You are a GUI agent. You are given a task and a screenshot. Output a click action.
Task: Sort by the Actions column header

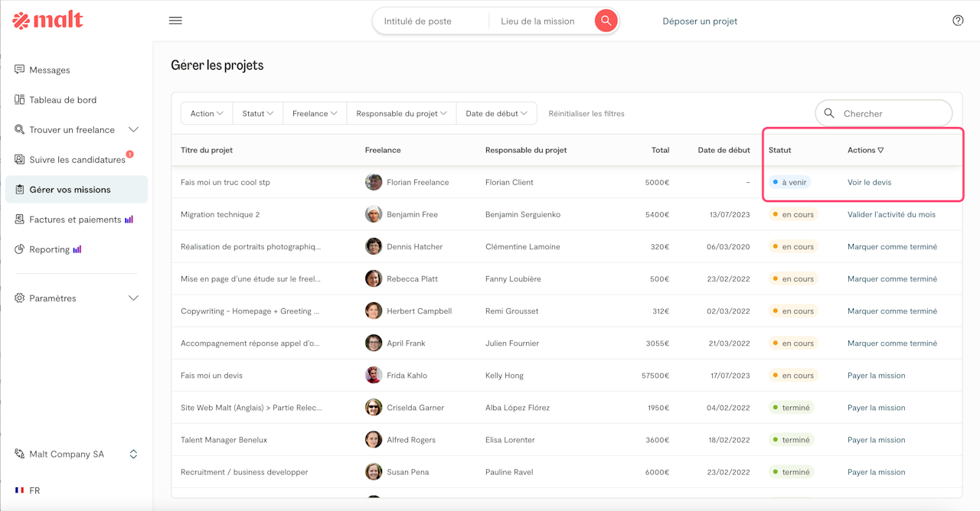[865, 150]
